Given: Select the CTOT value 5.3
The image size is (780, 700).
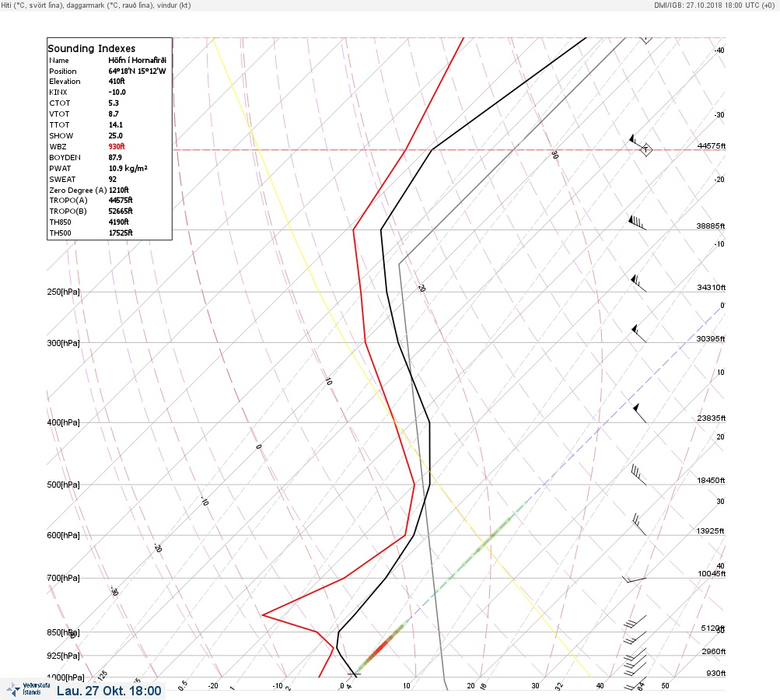Looking at the screenshot, I should point(114,103).
